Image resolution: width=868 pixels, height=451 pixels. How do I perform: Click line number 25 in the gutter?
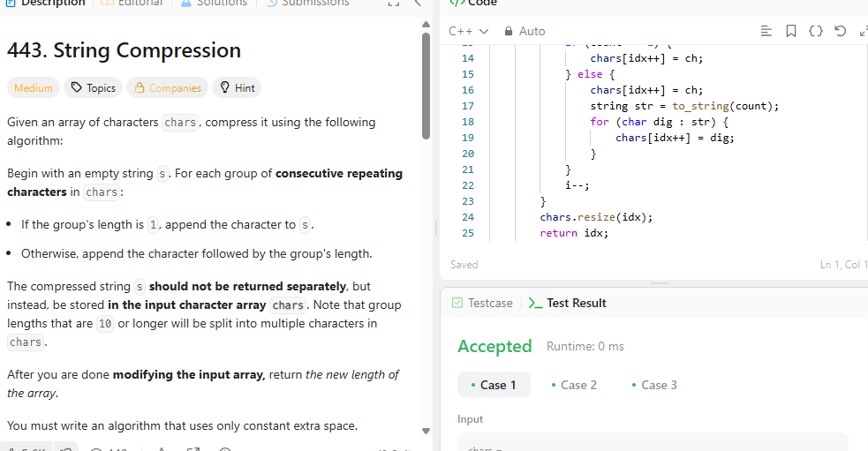pos(468,233)
